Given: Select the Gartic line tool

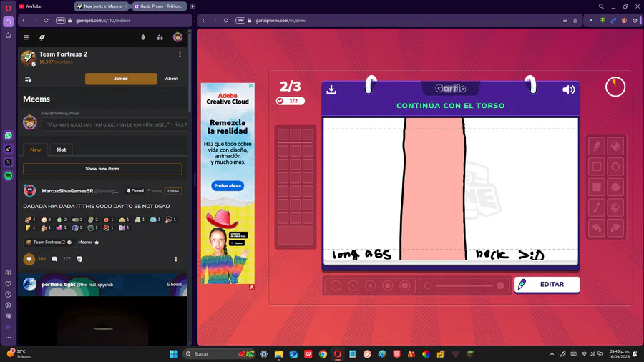Looking at the screenshot, I should tap(596, 207).
